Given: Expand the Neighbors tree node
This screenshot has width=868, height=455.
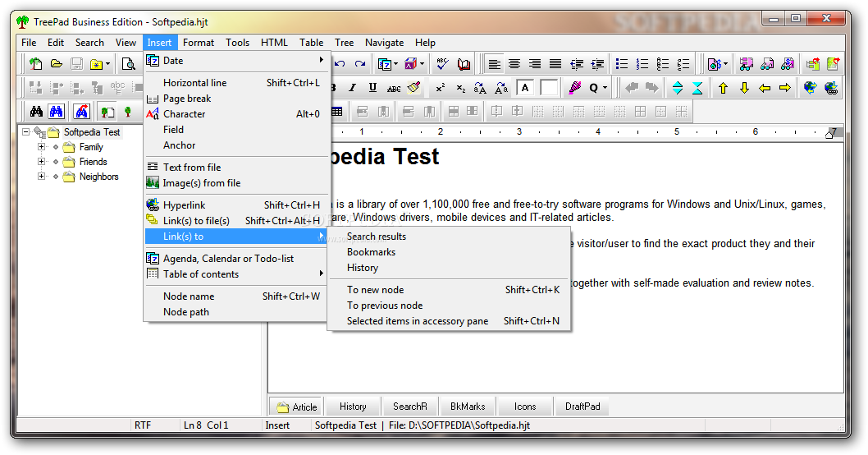Looking at the screenshot, I should (x=41, y=177).
